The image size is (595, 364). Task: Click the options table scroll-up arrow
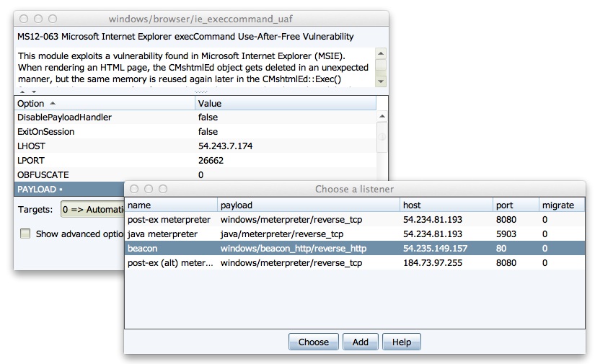tap(382, 117)
